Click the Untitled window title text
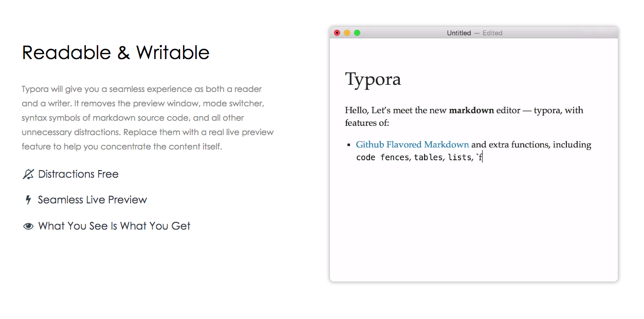The image size is (644, 319). [x=458, y=33]
